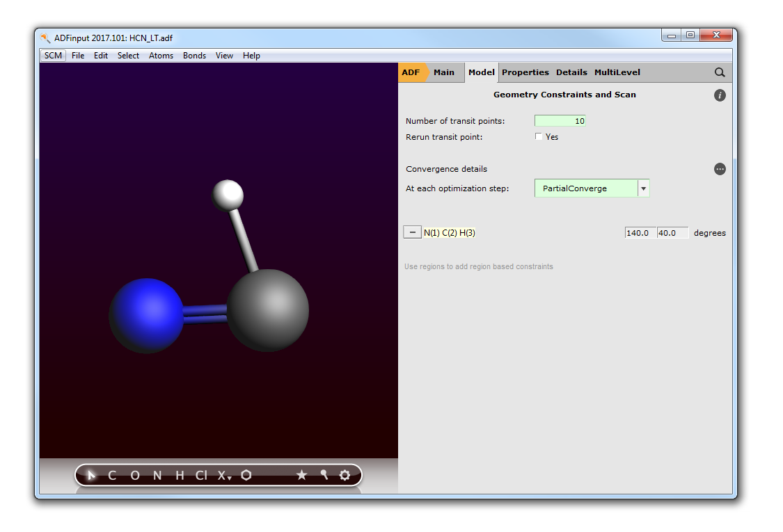This screenshot has height=532, width=783.
Task: Open the gear settings icon in toolbar
Action: tap(345, 475)
